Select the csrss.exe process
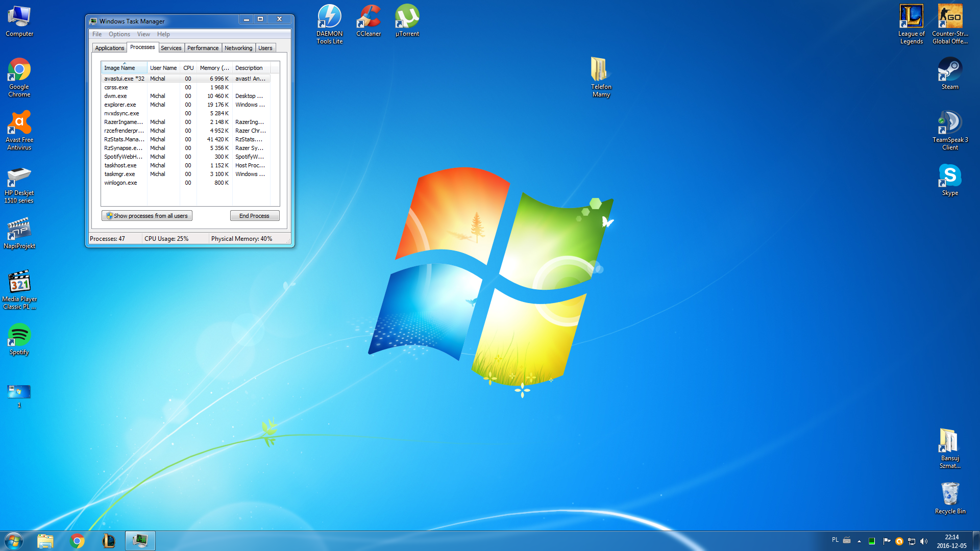The height and width of the screenshot is (551, 980). [186, 87]
